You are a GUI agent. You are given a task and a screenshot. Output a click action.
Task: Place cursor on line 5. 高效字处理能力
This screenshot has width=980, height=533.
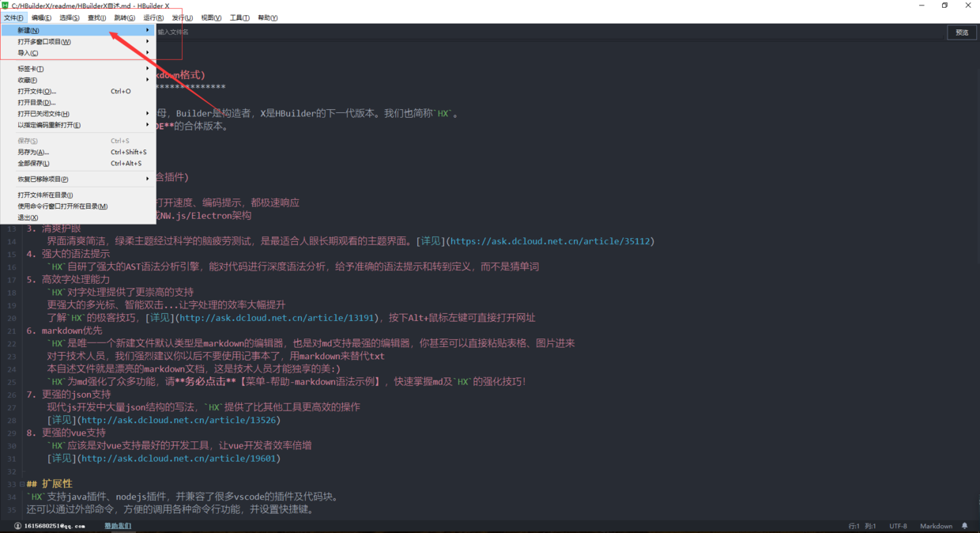click(68, 279)
